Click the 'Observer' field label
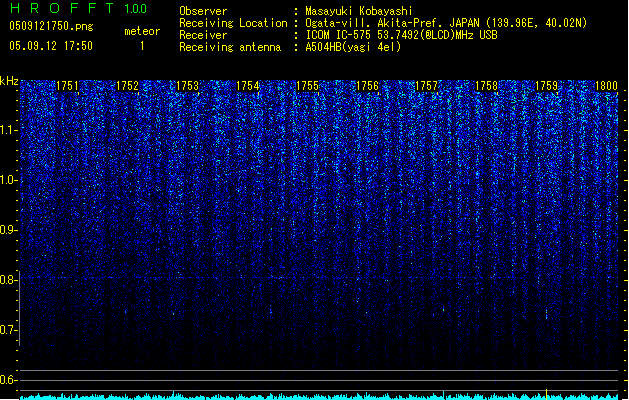This screenshot has width=629, height=400. 203,11
